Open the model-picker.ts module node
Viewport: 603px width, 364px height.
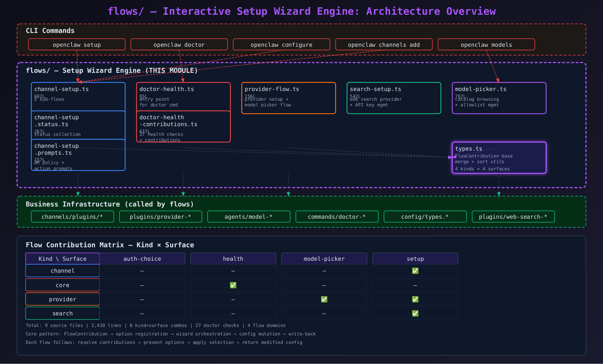point(499,98)
